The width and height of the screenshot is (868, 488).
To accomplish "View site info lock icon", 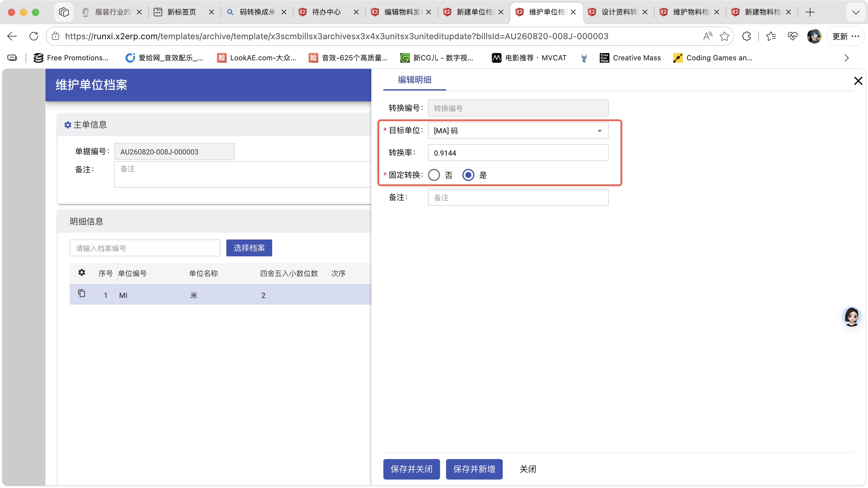I will click(55, 36).
